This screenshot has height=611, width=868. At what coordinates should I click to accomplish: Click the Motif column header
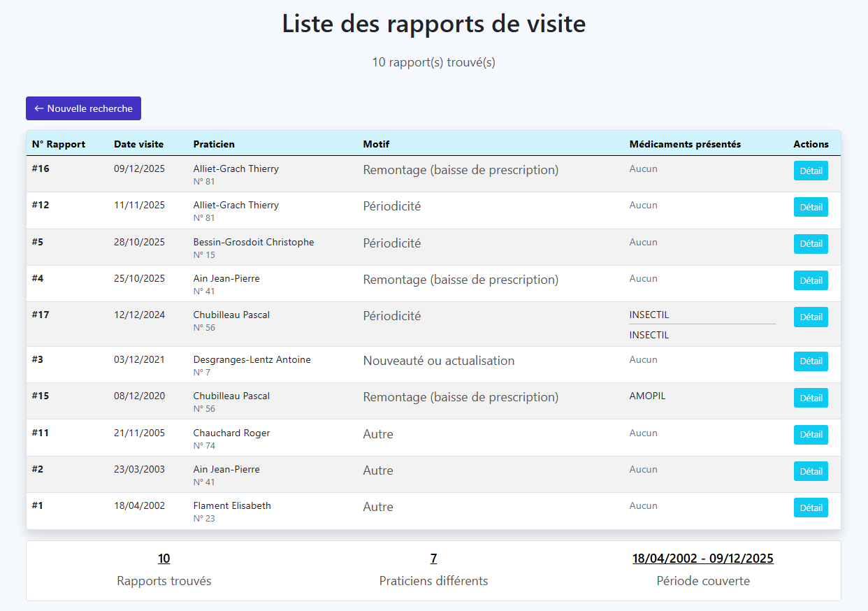376,144
